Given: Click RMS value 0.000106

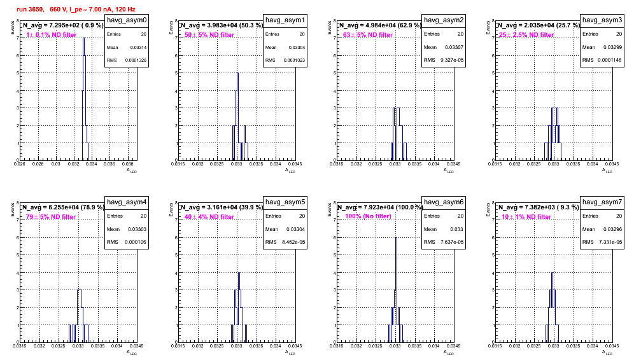Looking at the screenshot, I should coord(136,242).
